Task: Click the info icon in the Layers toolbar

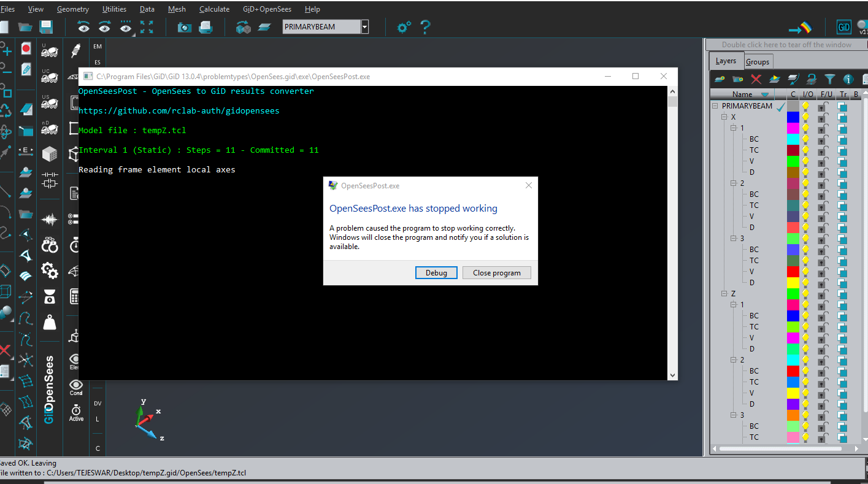Action: coord(849,80)
